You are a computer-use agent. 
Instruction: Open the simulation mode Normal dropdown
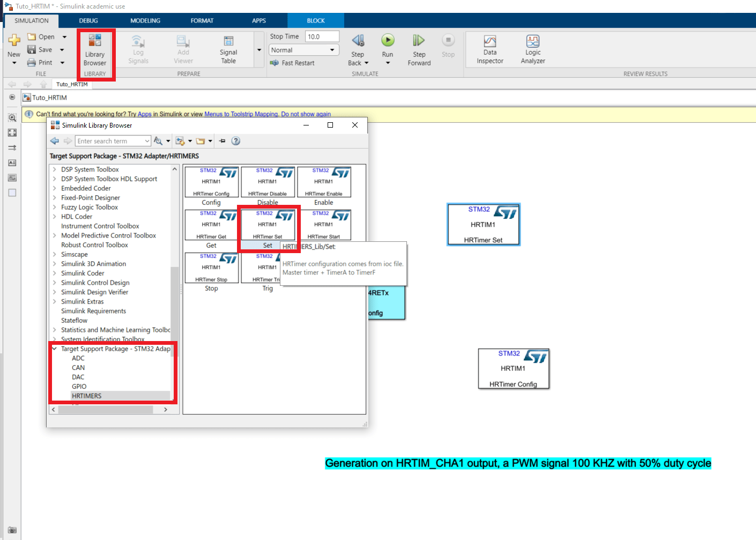(303, 50)
